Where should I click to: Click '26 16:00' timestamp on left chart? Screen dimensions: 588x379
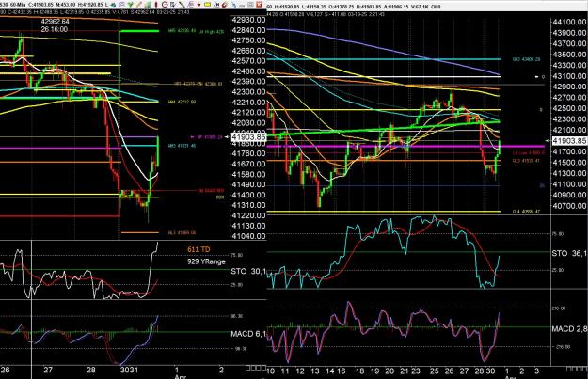[x=55, y=29]
